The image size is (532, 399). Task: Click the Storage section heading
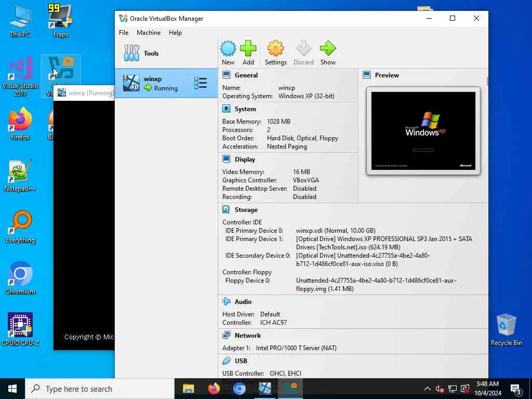coord(246,210)
